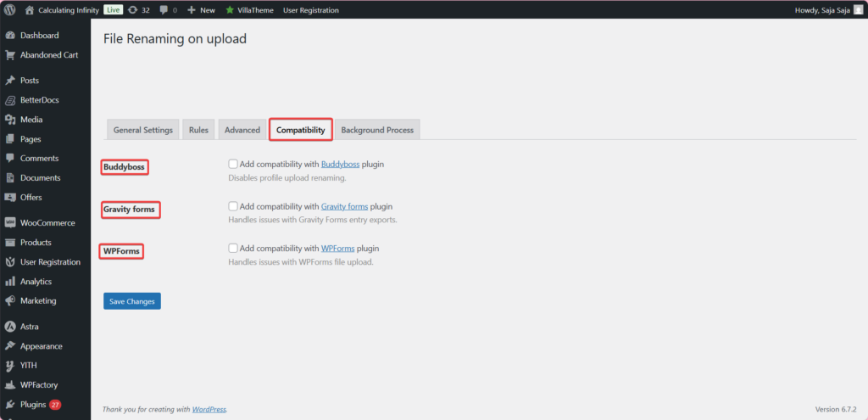
Task: Open the comments bubble icon in the admin bar
Action: click(164, 10)
